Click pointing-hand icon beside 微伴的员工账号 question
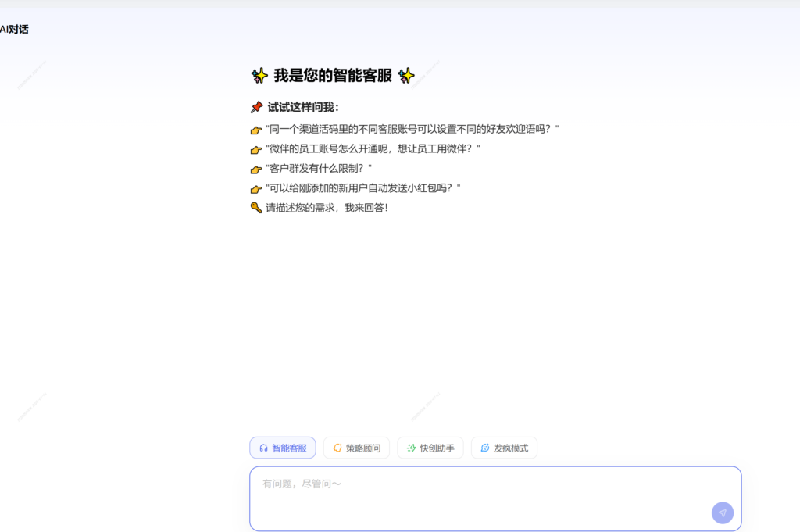This screenshot has width=800, height=532. click(256, 150)
